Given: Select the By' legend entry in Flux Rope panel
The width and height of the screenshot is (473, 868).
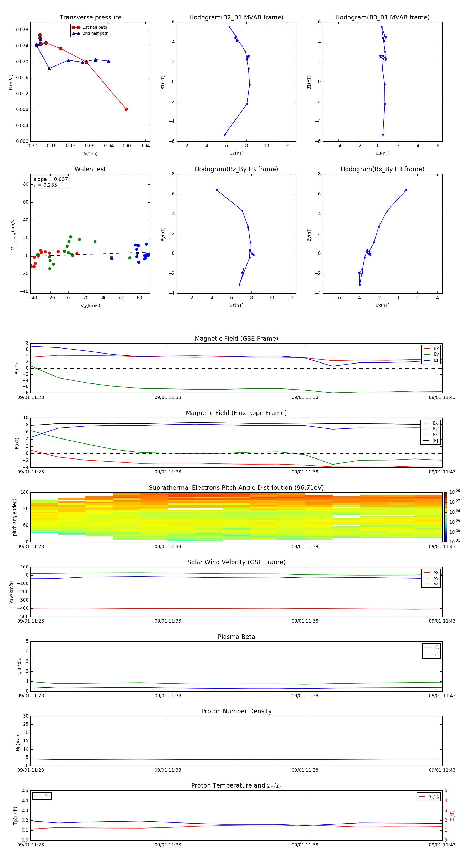Looking at the screenshot, I should click(431, 429).
